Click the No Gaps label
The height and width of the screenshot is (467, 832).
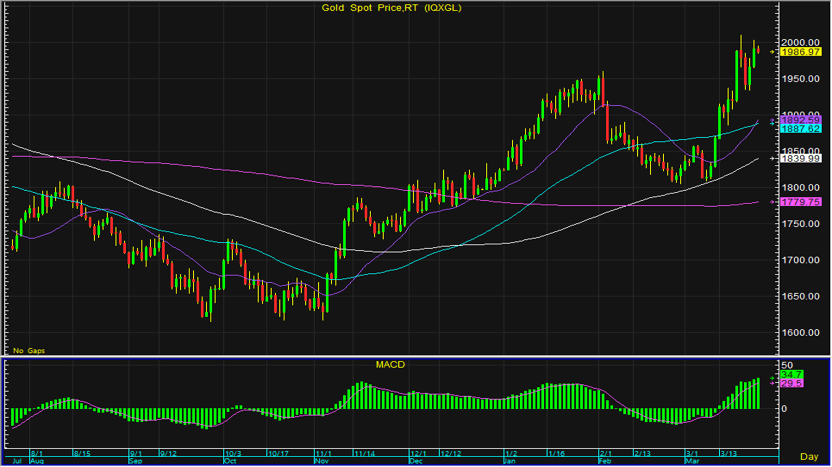[x=27, y=351]
